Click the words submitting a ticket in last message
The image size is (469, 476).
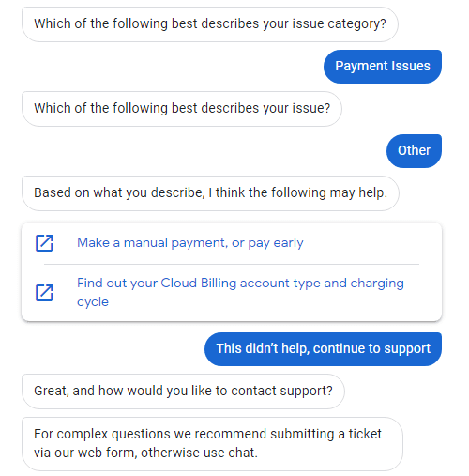pos(325,435)
